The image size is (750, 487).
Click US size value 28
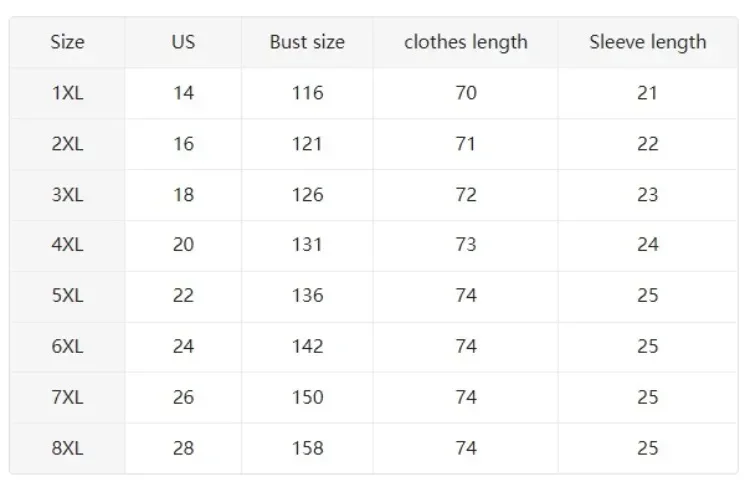183,448
